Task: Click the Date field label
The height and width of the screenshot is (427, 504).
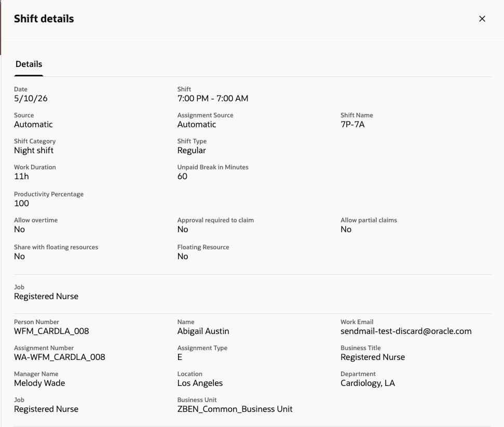Action: (21, 89)
